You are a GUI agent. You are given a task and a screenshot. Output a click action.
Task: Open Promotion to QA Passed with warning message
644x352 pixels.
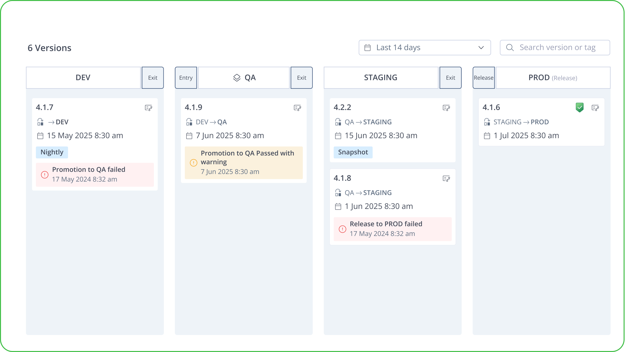pyautogui.click(x=244, y=163)
